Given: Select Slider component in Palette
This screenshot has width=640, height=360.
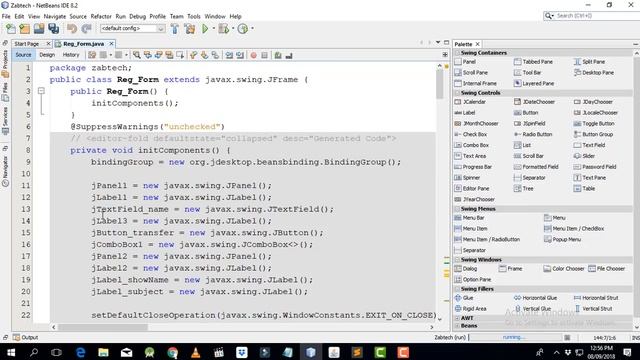Looking at the screenshot, I should [x=584, y=156].
